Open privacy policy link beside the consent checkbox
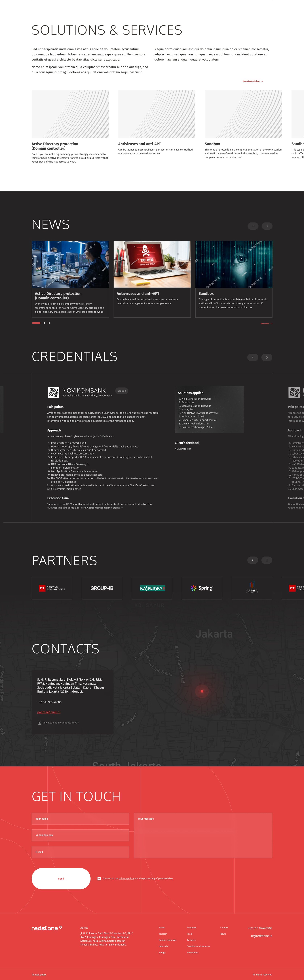The height and width of the screenshot is (980, 304). 126,878
